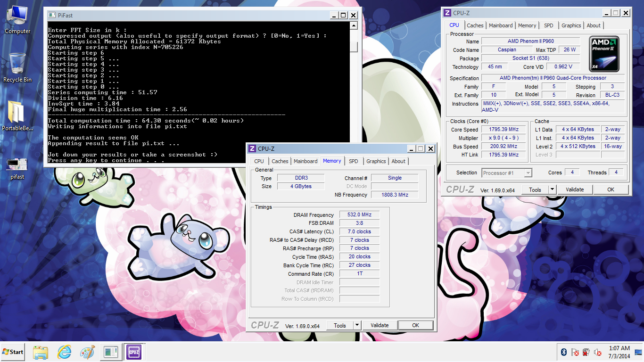Viewport: 644px width, 362px height.
Task: Click the Name field AMD Phenom II P960
Action: [x=531, y=41]
